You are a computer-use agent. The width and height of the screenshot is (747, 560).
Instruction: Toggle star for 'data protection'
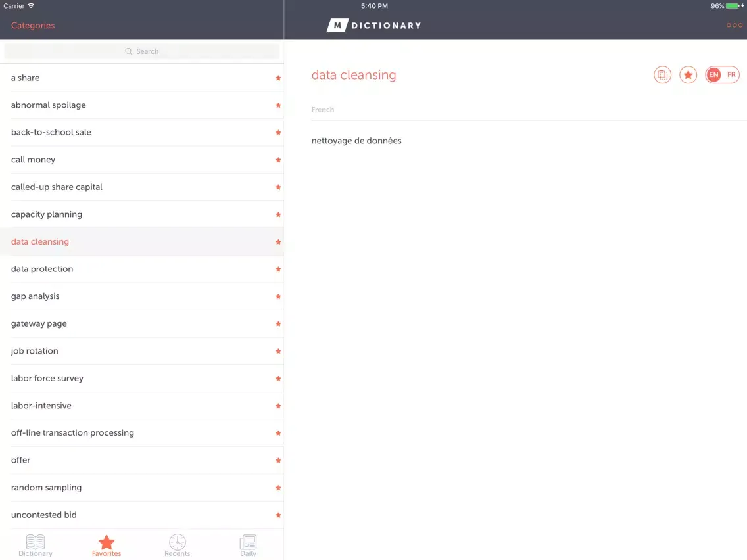coord(278,269)
